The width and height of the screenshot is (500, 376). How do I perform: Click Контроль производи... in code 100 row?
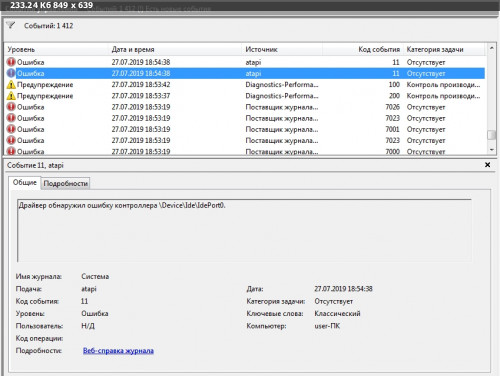[443, 85]
